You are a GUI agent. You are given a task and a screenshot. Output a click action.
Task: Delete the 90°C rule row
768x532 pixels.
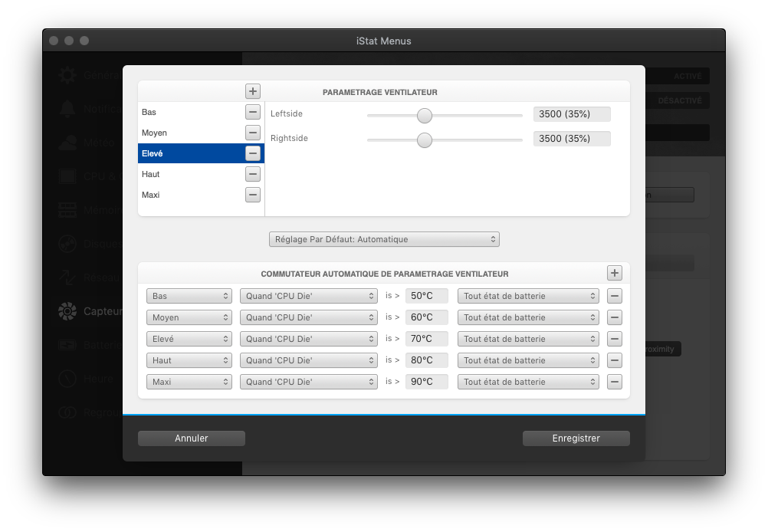click(x=615, y=382)
